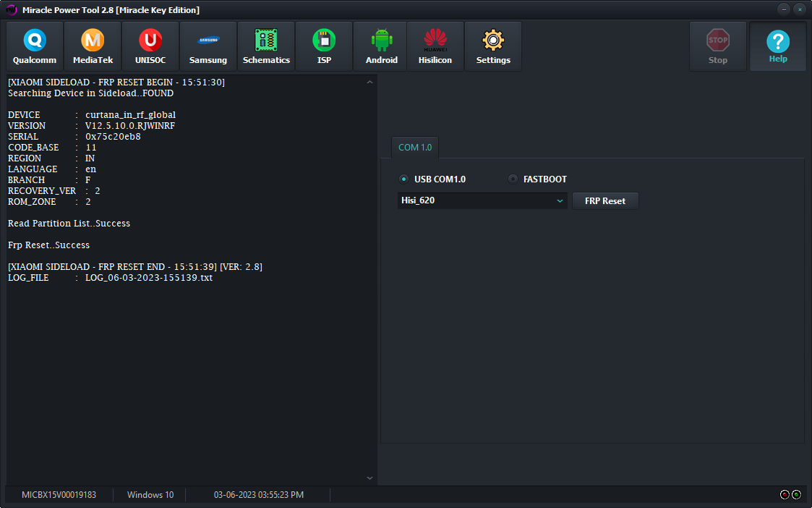Click the log scroll down arrow
The height and width of the screenshot is (508, 812).
point(369,478)
